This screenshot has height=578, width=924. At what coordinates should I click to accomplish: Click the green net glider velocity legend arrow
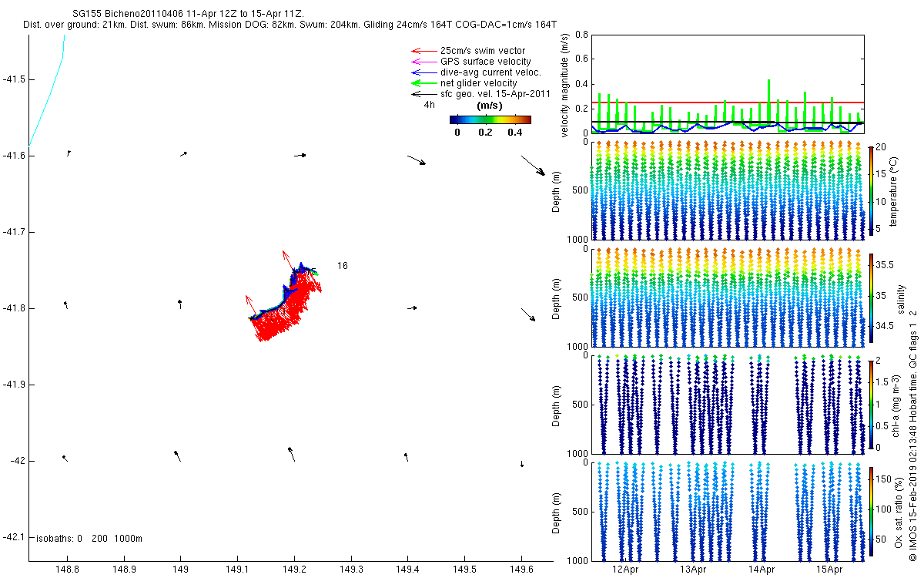423,82
